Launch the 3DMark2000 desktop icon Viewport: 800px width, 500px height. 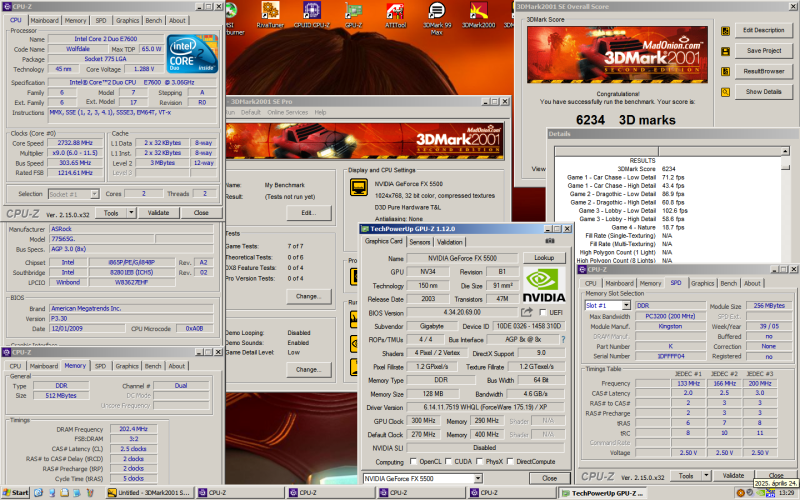click(x=478, y=14)
